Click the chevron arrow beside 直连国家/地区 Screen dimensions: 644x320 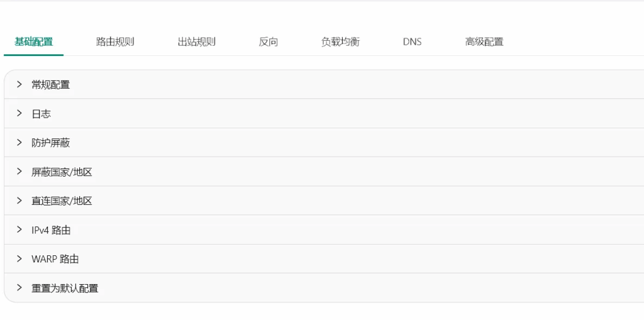[x=19, y=201]
